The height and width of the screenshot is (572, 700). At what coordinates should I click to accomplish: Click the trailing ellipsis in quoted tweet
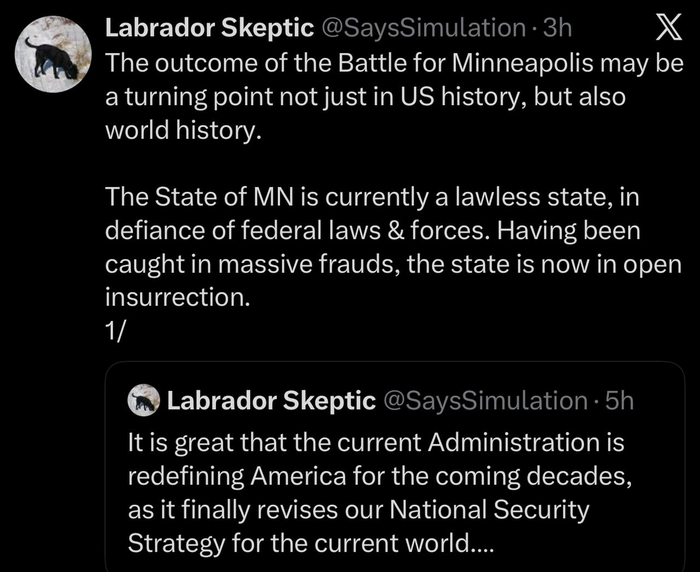coord(477,545)
